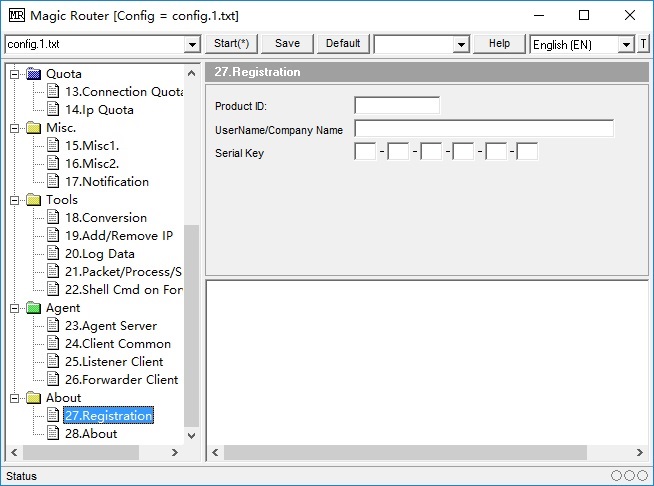654x486 pixels.
Task: Open the empty dropdown next to Default
Action: tap(461, 44)
